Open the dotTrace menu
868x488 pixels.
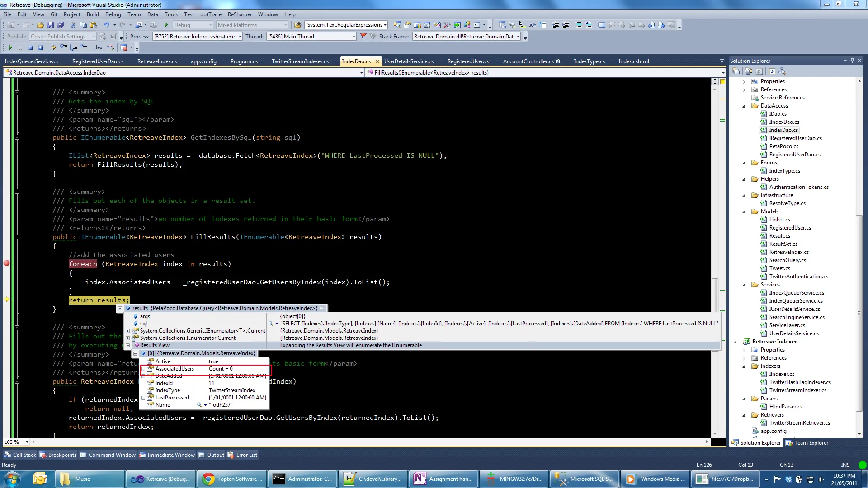[x=211, y=14]
